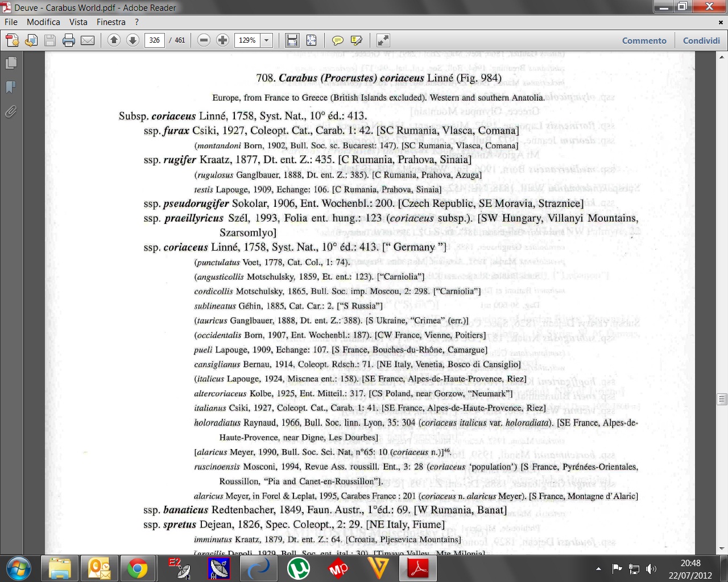Send file by email envelope icon
This screenshot has height=582, width=728.
tap(88, 40)
